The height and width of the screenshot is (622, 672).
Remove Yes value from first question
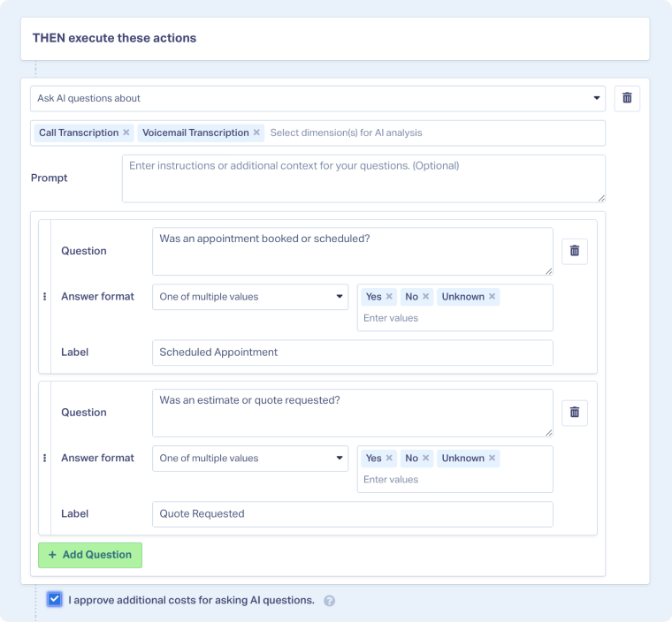[x=389, y=297]
